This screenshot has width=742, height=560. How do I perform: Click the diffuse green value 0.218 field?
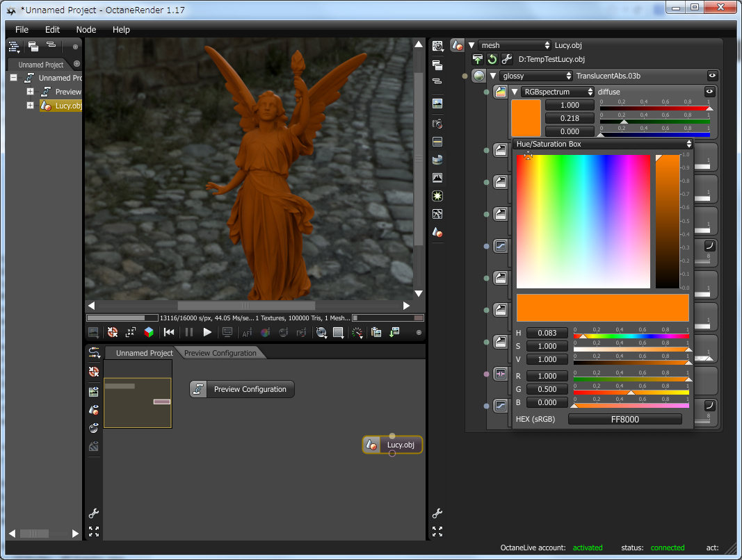(x=570, y=118)
